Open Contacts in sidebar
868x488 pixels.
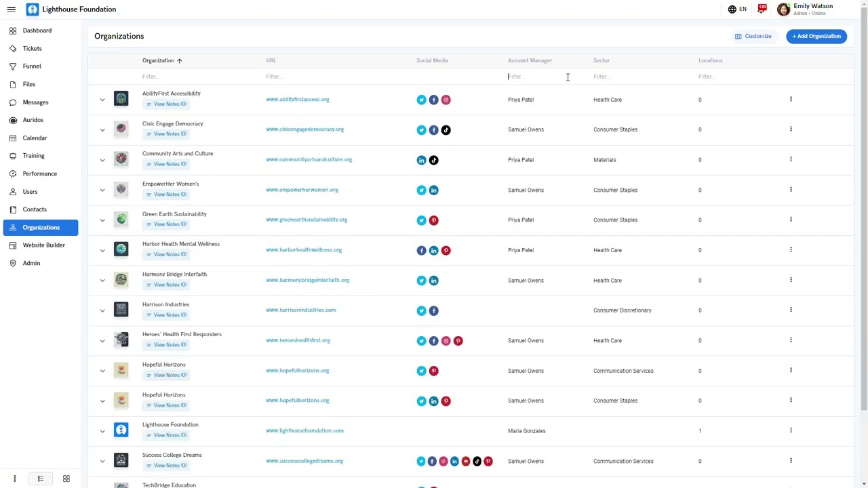point(41,209)
